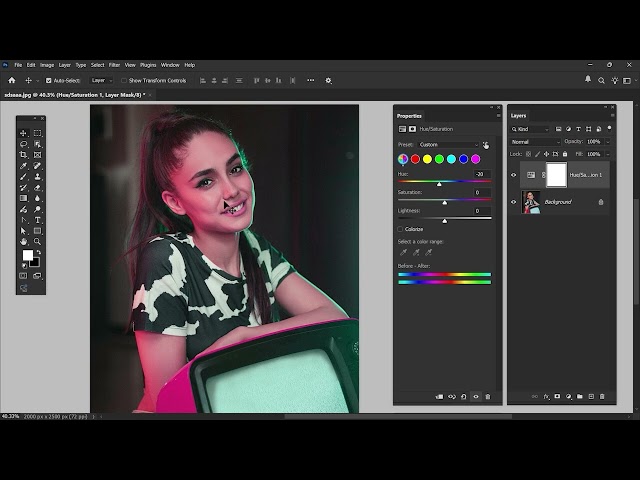Select the Brush tool
This screenshot has height=480, width=640.
click(x=23, y=177)
